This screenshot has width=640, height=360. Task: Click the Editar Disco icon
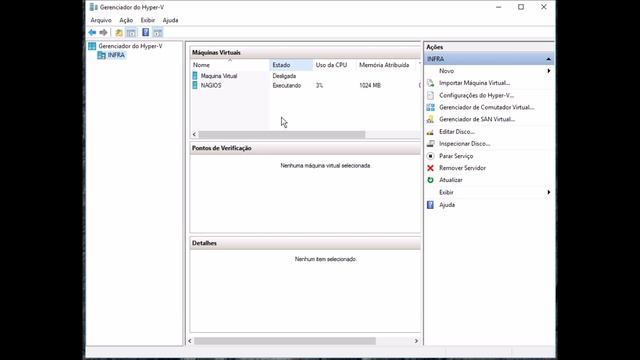(x=430, y=132)
